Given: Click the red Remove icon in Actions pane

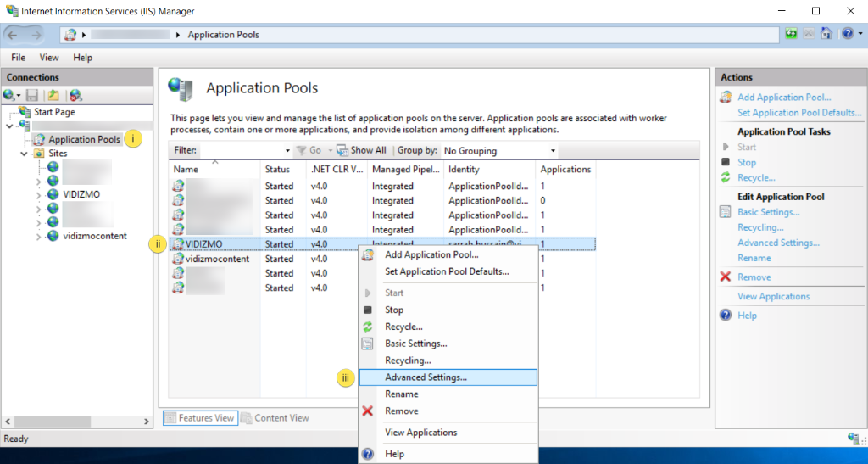Looking at the screenshot, I should [726, 277].
